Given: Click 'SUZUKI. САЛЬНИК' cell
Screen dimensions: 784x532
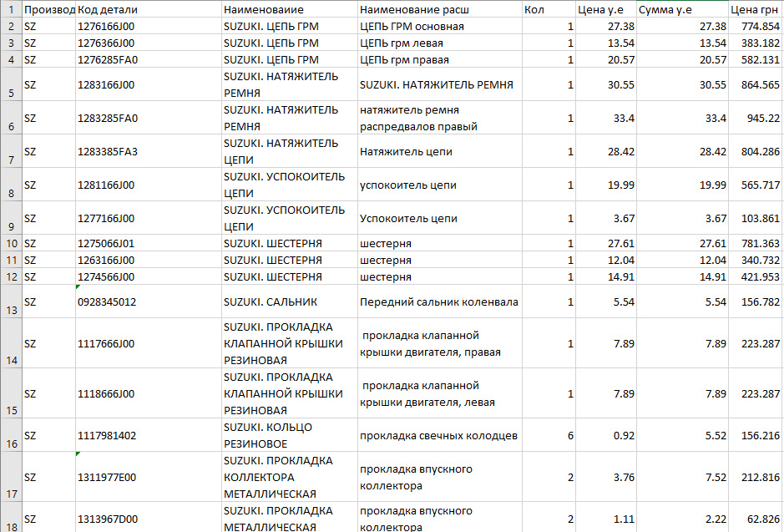Looking at the screenshot, I should coord(290,301).
